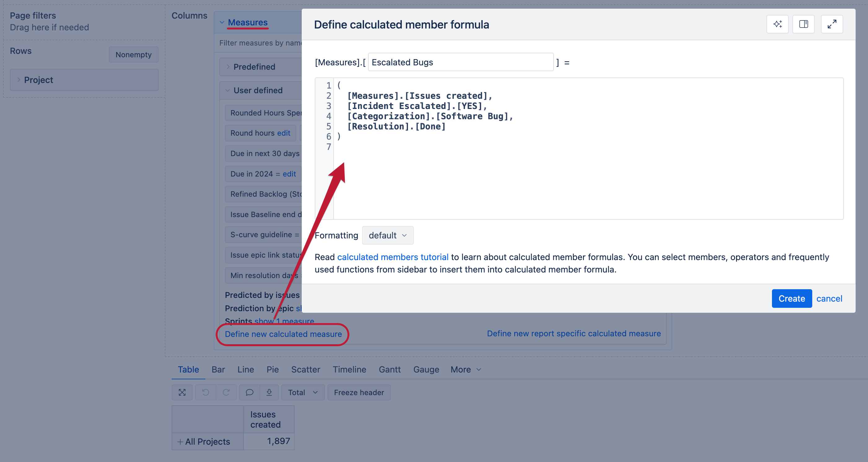868x462 pixels.
Task: Open the calculated members tutorial link
Action: click(x=392, y=257)
